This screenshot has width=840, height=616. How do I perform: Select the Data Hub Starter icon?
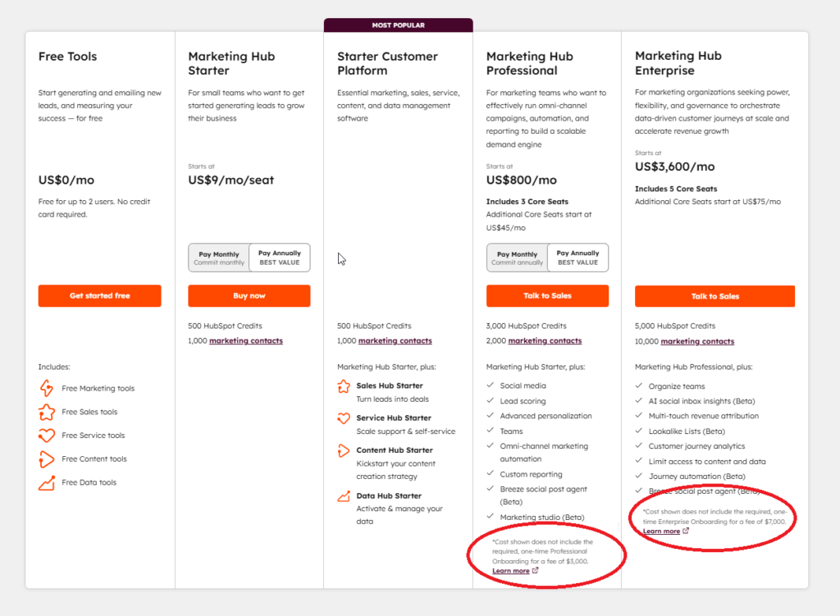(x=344, y=496)
